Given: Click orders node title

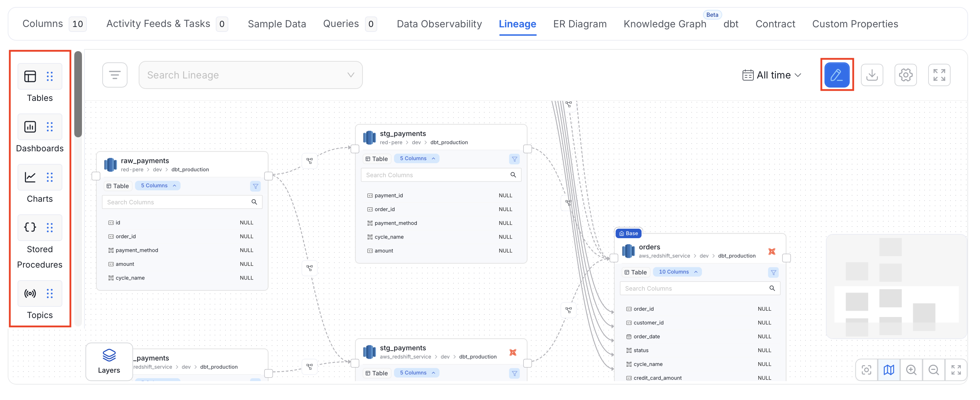Looking at the screenshot, I should click(649, 247).
